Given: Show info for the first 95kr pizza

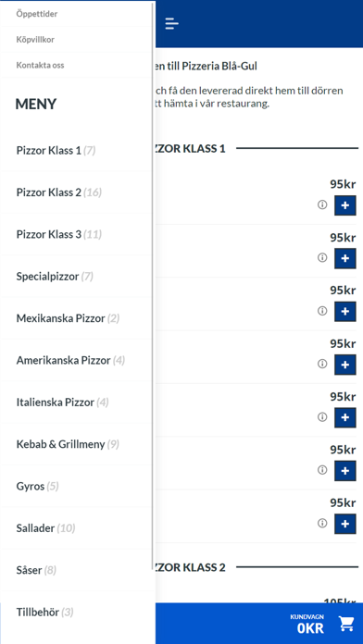Looking at the screenshot, I should click(322, 204).
